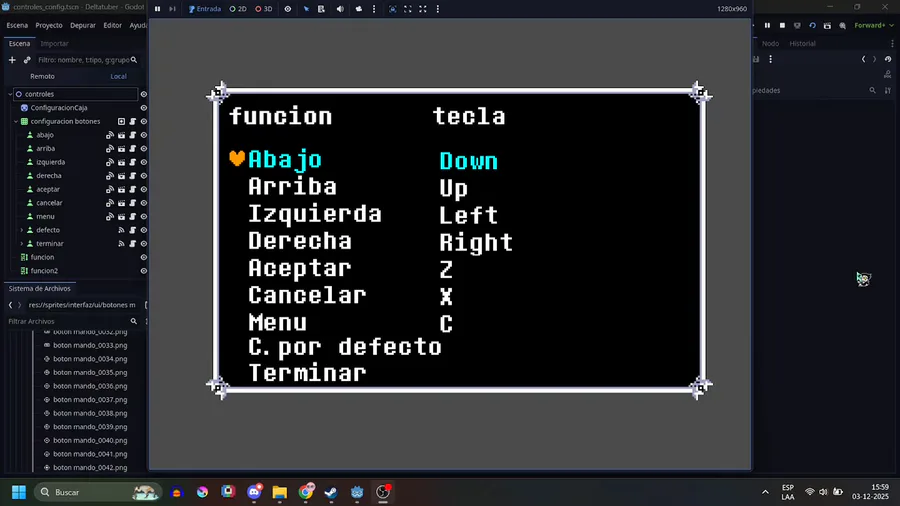
Task: Open script attached to configuracion botones
Action: [x=133, y=122]
